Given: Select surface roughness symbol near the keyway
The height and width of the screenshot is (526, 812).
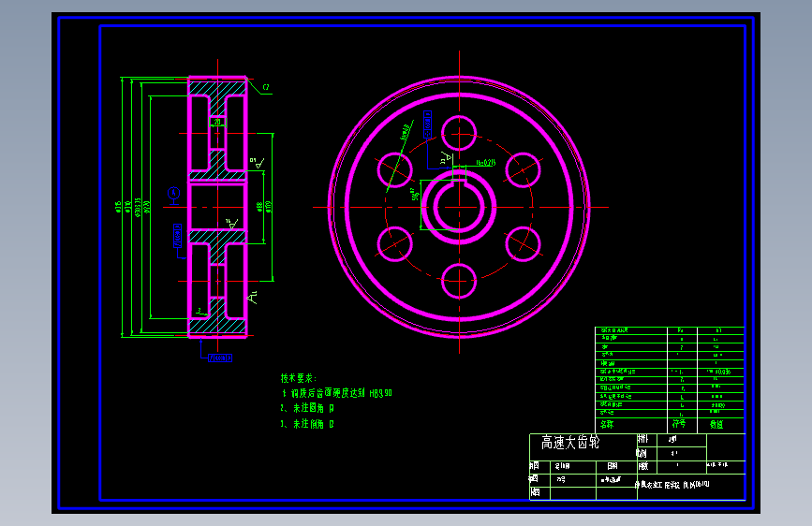Looking at the screenshot, I should click(x=446, y=158).
